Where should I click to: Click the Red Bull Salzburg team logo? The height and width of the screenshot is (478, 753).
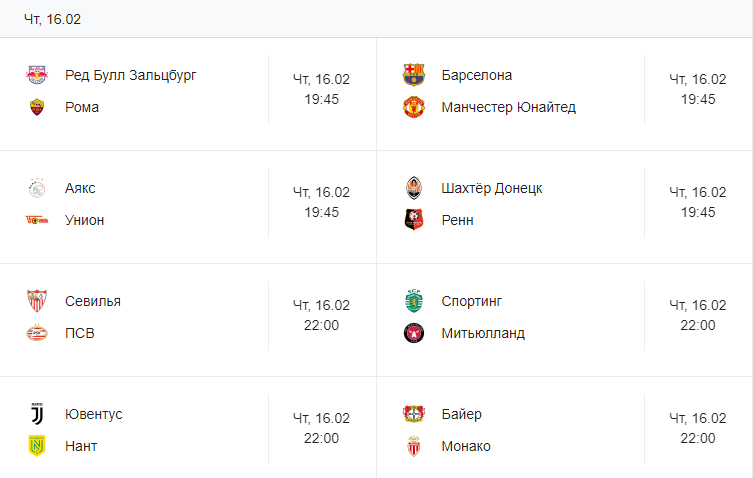pyautogui.click(x=37, y=75)
